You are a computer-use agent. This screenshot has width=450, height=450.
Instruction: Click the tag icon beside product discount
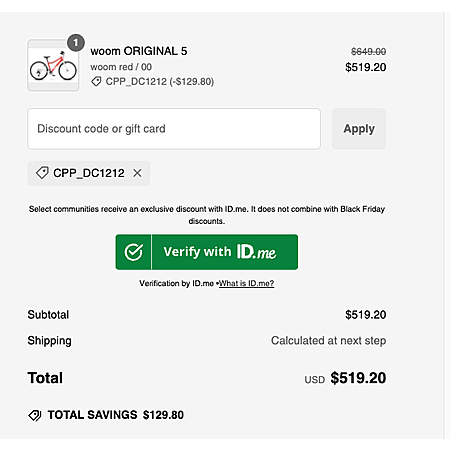tap(96, 81)
